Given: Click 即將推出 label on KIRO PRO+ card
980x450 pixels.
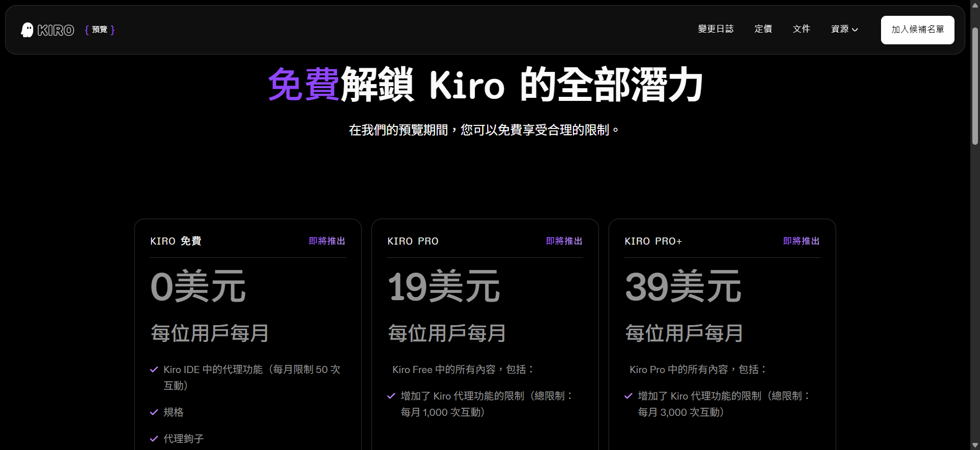Looking at the screenshot, I should [x=801, y=241].
